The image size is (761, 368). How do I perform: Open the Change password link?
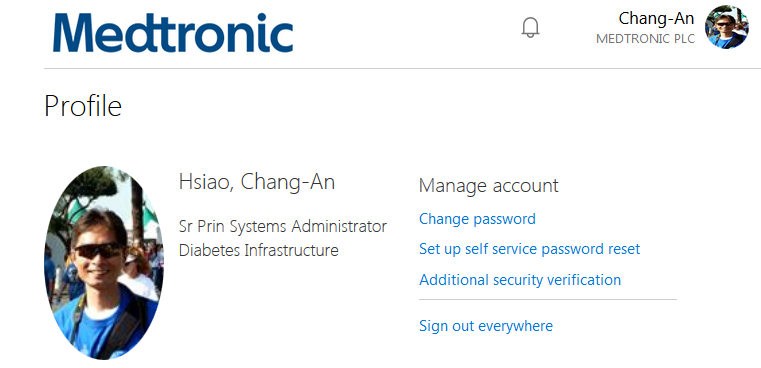(477, 219)
